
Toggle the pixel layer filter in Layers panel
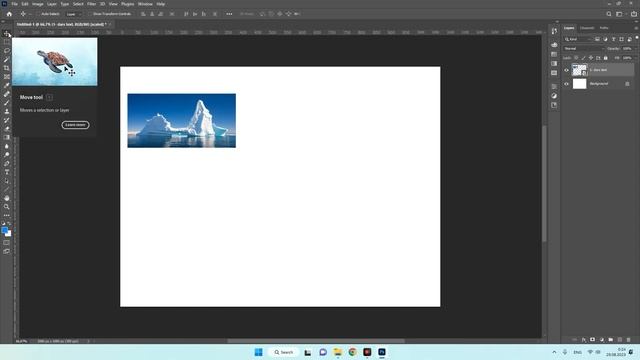pos(597,39)
